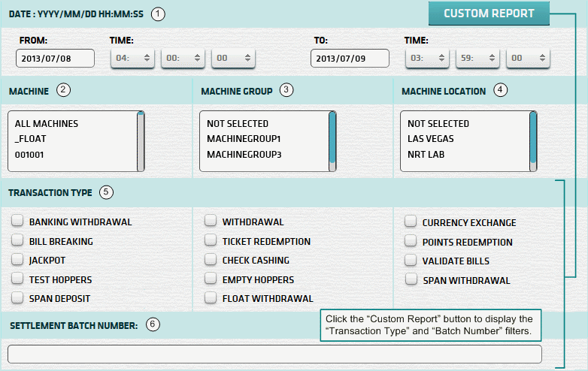Screen dimensions: 588x371
Task: Adjust the TO seconds spinner
Action: click(528, 58)
